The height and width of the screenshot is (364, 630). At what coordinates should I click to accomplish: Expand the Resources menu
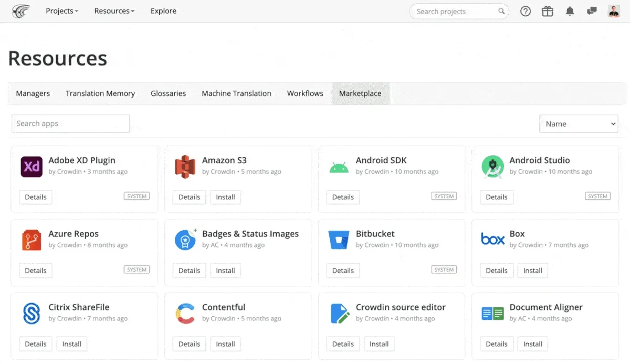[114, 11]
